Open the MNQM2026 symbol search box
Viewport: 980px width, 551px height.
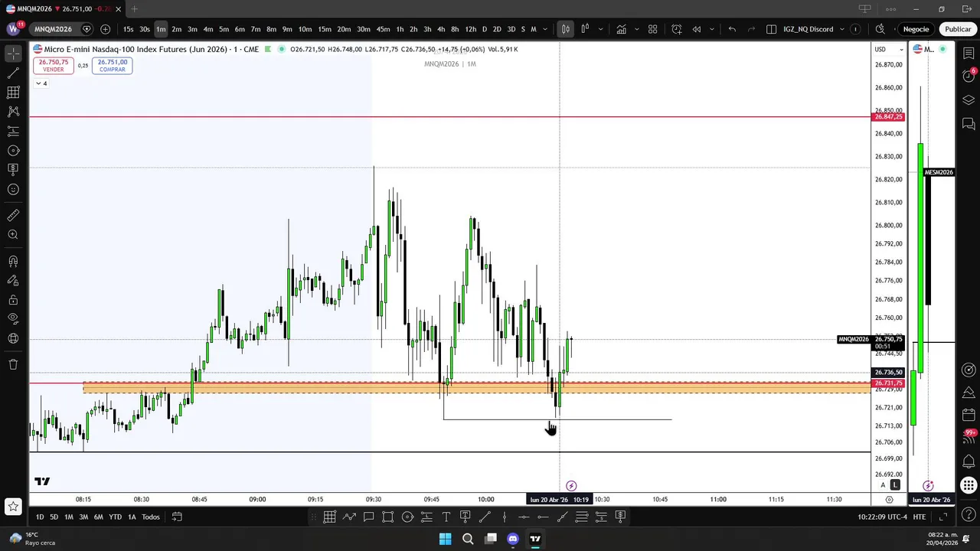53,29
